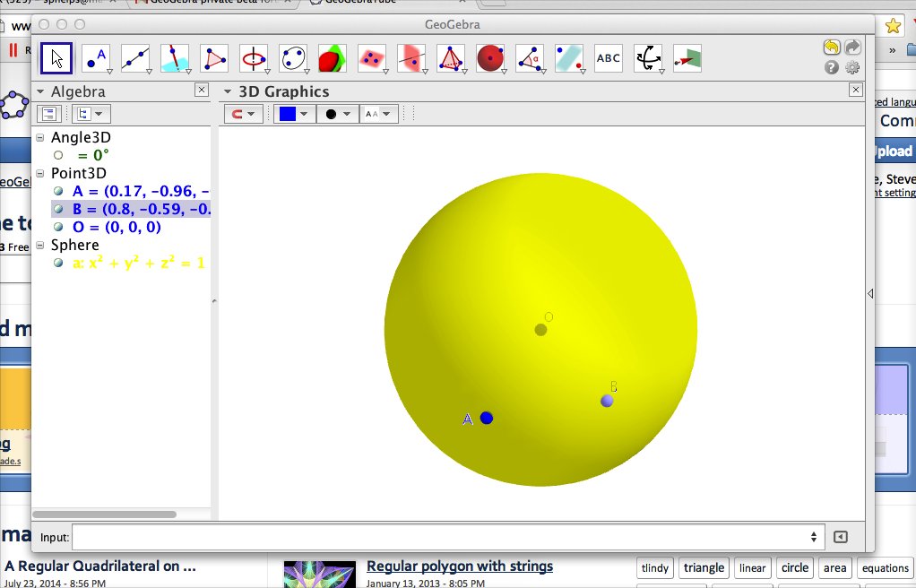Close the Algebra view panel

[201, 90]
